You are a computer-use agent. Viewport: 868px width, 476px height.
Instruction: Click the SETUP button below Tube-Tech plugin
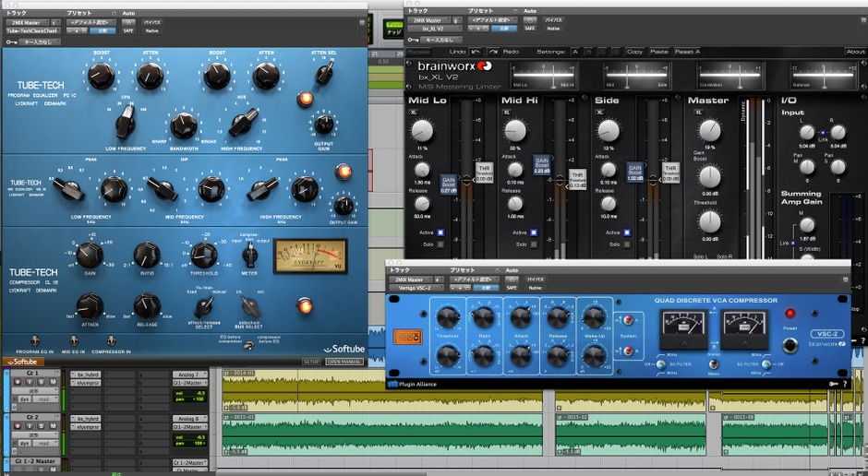pos(311,362)
